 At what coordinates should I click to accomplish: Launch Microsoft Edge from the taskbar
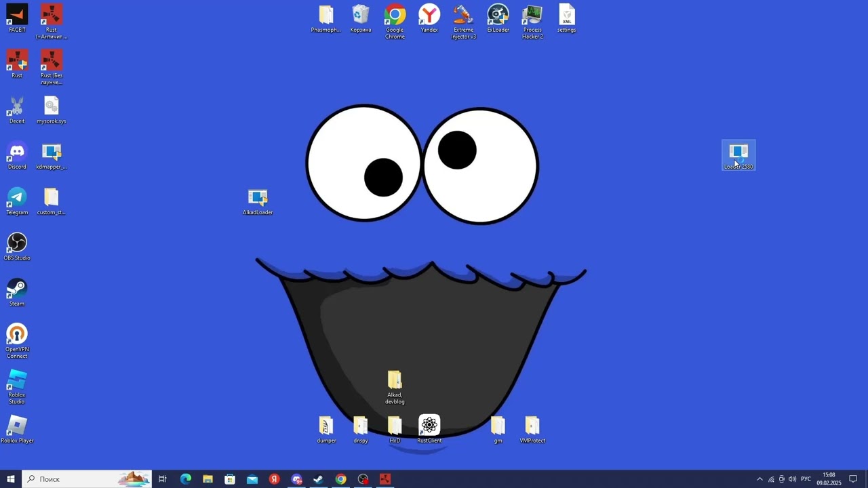point(185,479)
